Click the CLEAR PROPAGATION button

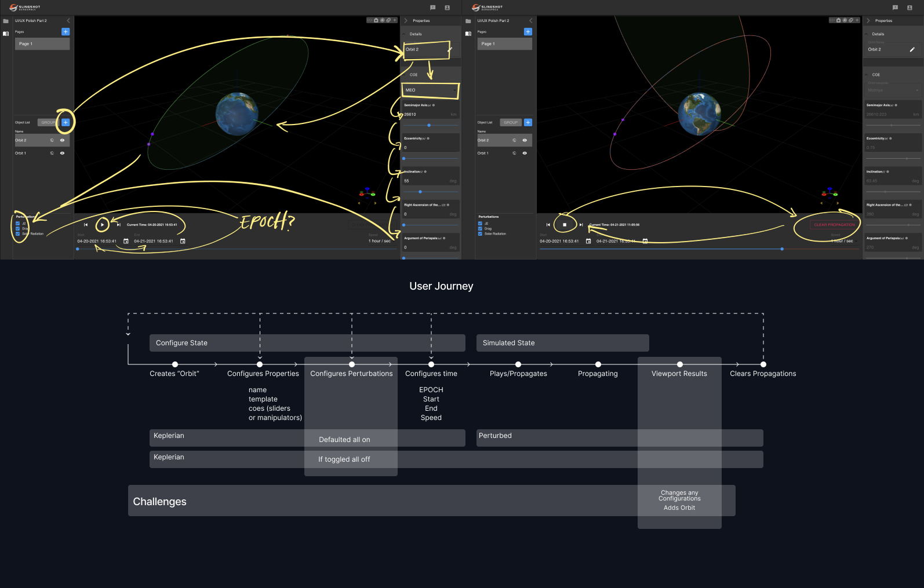[x=834, y=225]
